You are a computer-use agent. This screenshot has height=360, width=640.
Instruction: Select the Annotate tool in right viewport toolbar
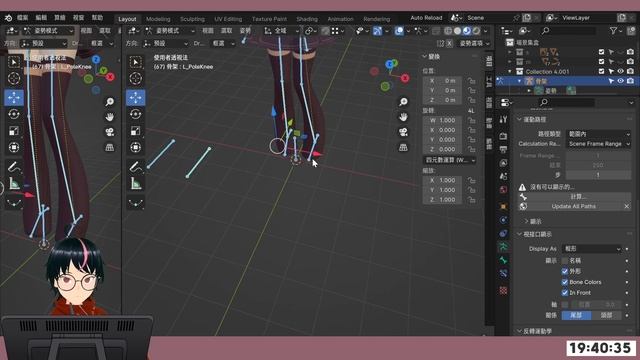(136, 167)
